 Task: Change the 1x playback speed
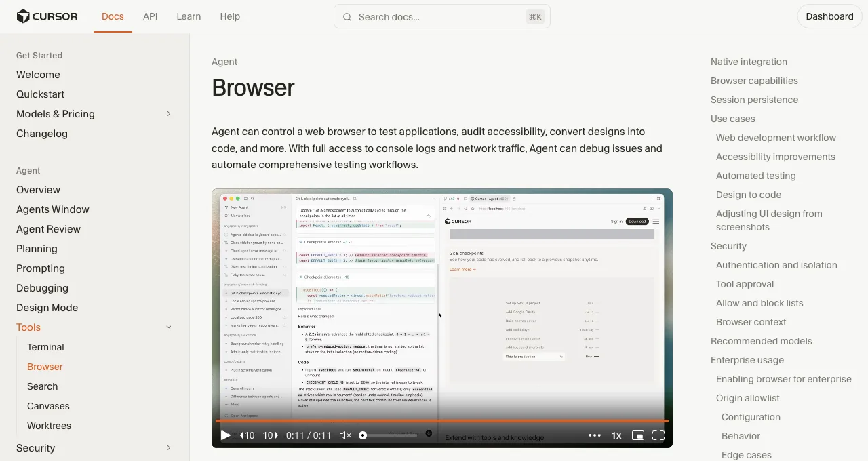coord(616,435)
